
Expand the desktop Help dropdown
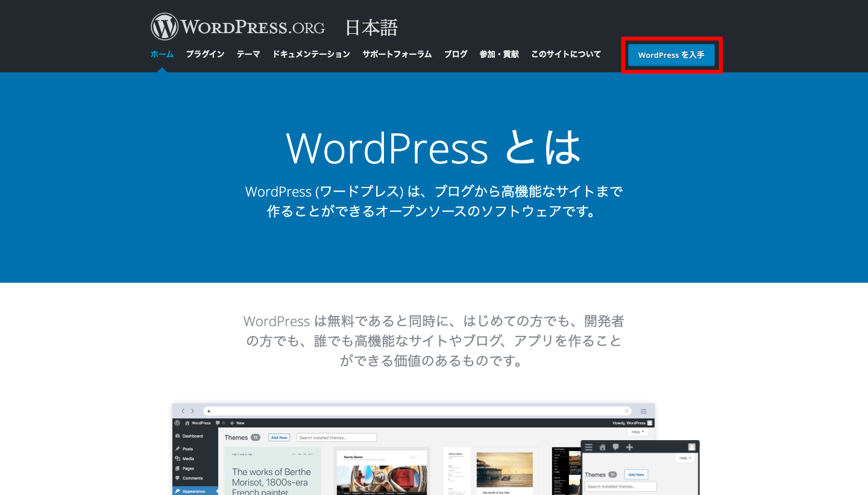[638, 432]
